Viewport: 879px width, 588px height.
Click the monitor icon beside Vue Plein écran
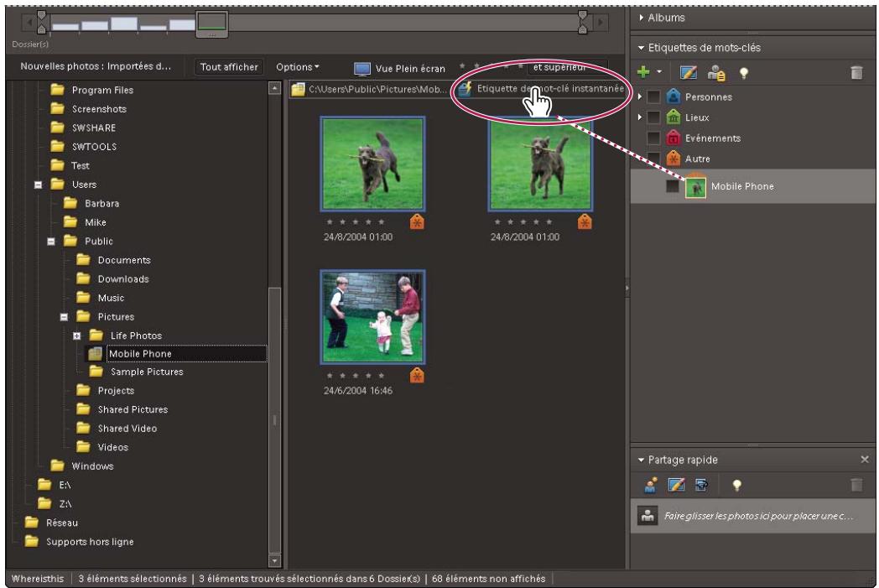click(x=362, y=69)
